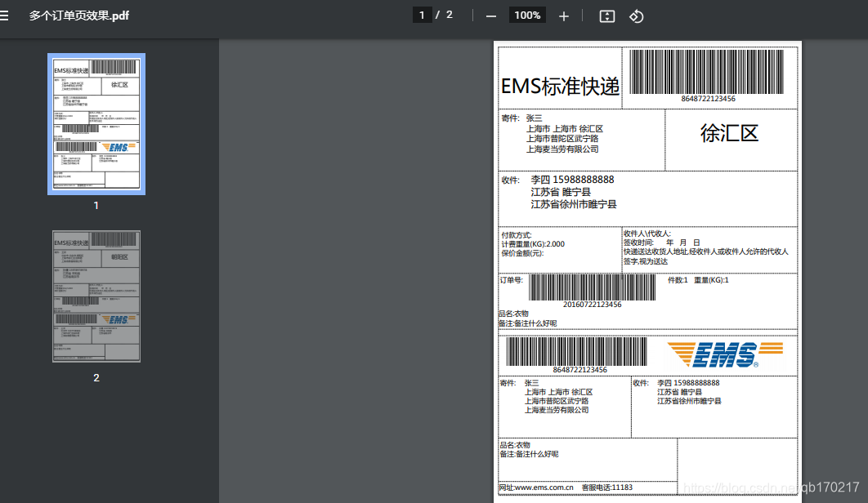Click the 'EMS标准快递' heading
Screen dimensions: 868x503
pos(560,87)
